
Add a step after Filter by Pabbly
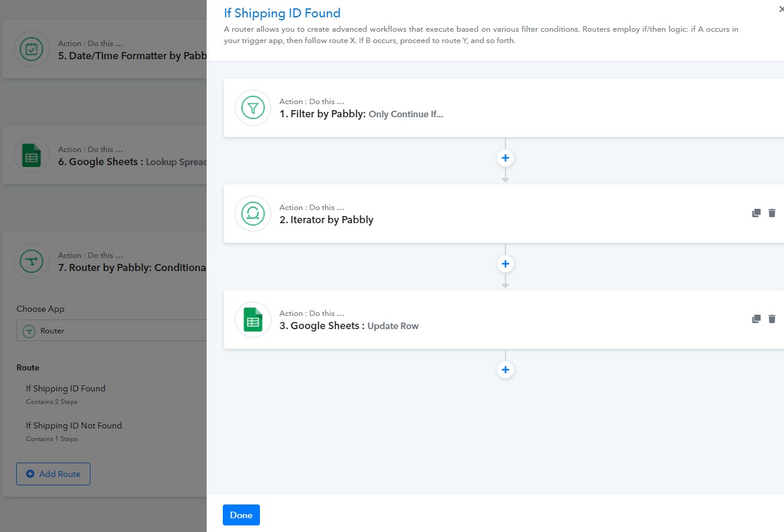tap(505, 158)
